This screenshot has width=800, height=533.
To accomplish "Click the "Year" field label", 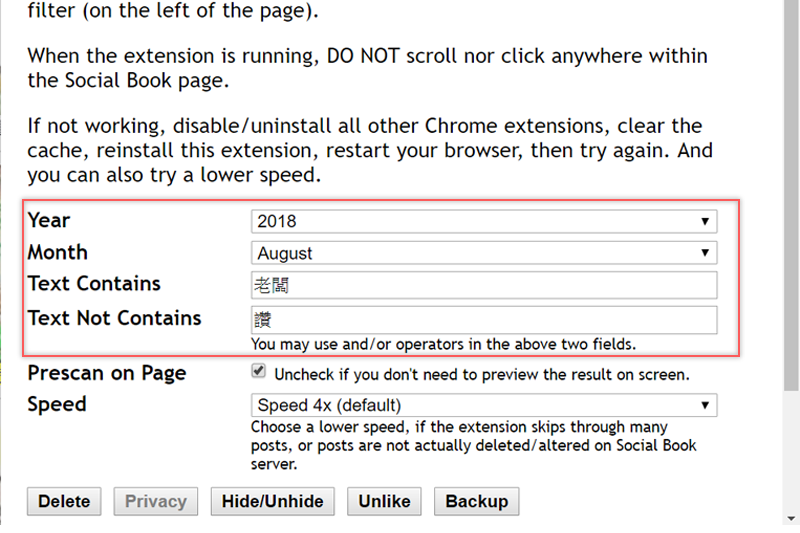I will pyautogui.click(x=49, y=220).
